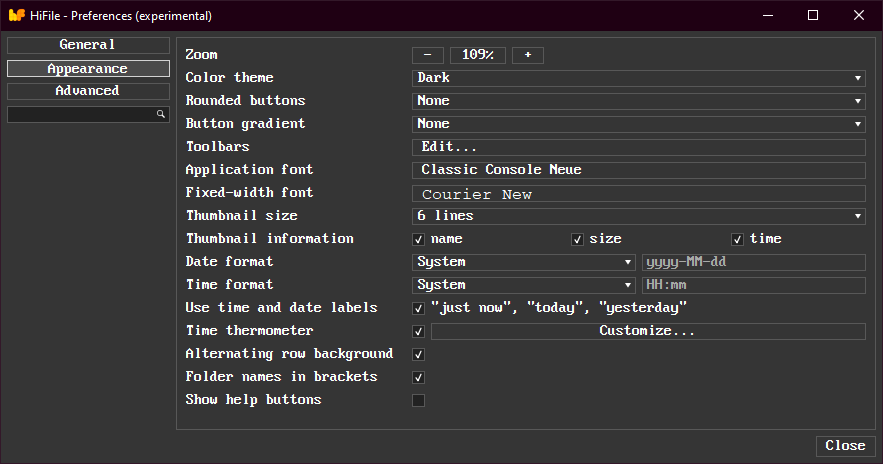Click the Toolbars Edit... button
Image resolution: width=883 pixels, height=464 pixels.
click(638, 147)
